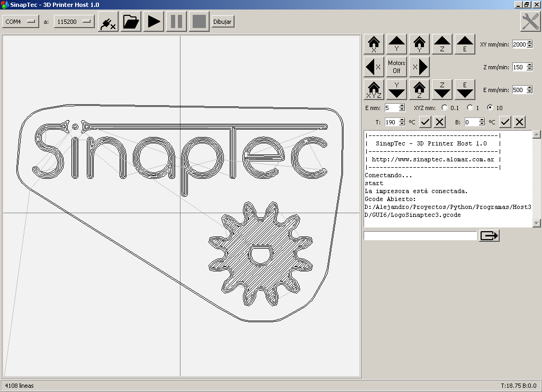
Task: Start printing with the play button
Action: coord(154,22)
